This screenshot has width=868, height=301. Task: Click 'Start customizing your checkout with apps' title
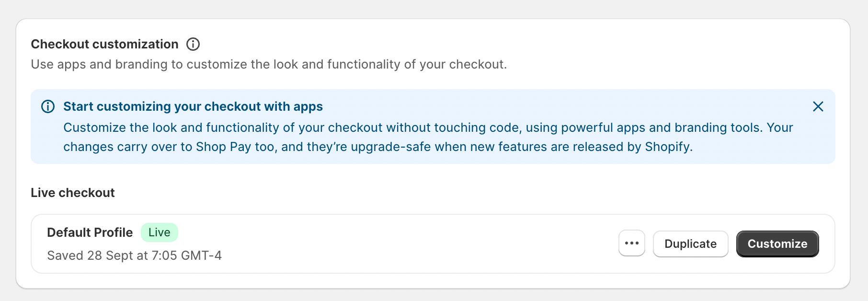pos(193,106)
